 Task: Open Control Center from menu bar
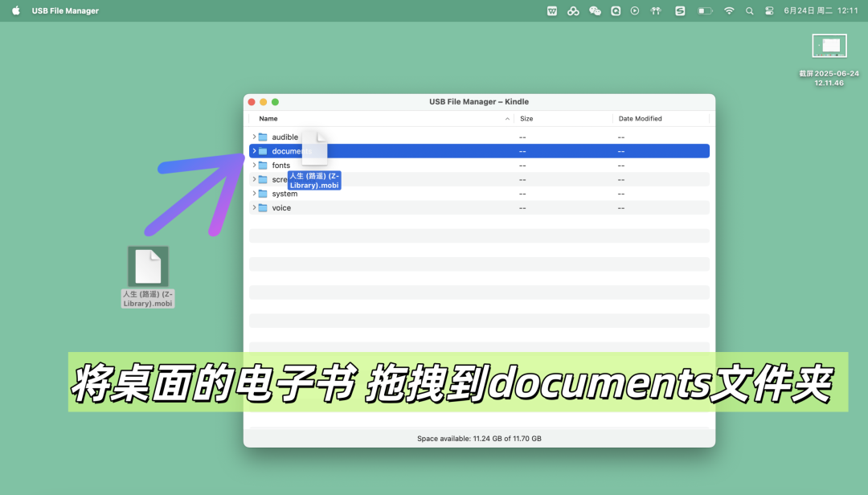click(x=769, y=10)
